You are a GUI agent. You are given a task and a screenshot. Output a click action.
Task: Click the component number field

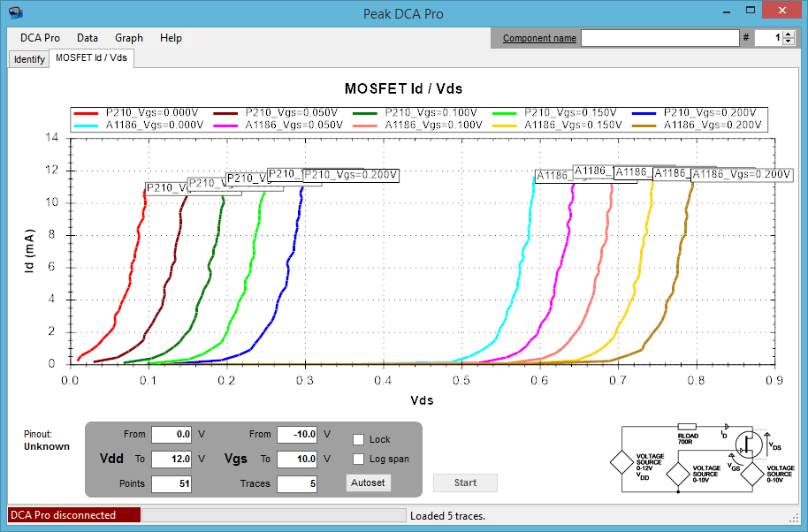coord(769,38)
